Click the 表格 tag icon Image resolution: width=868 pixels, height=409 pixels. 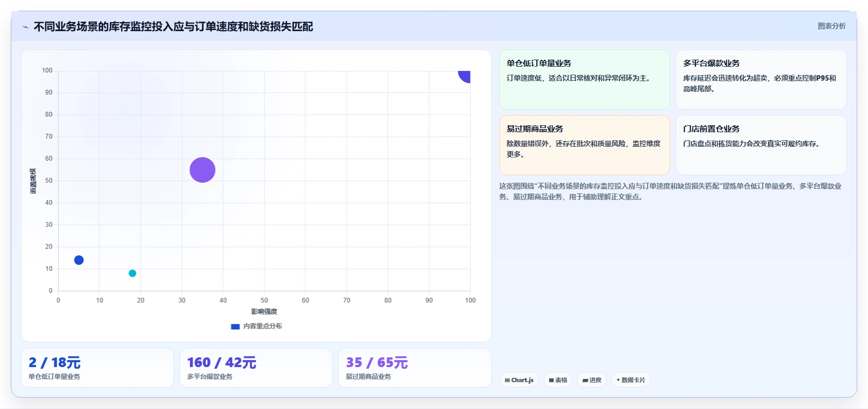pyautogui.click(x=551, y=380)
